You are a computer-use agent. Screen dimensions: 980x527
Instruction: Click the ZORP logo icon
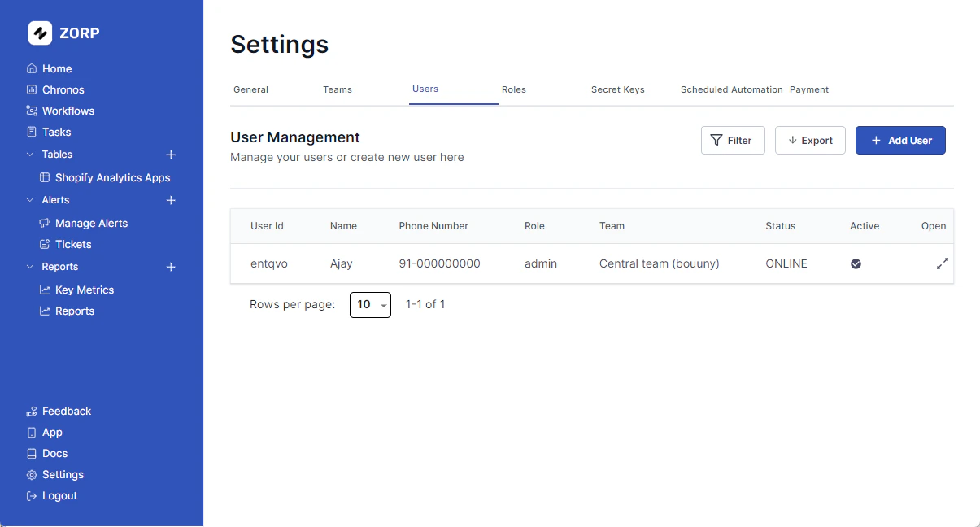38,33
